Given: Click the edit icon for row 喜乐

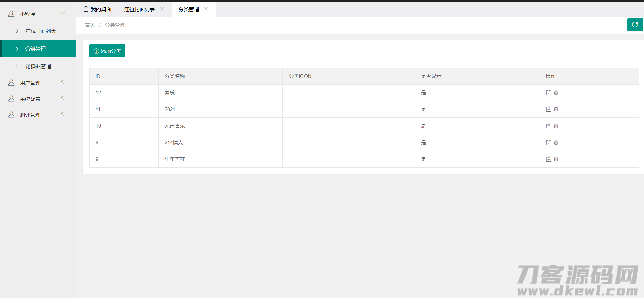Looking at the screenshot, I should [x=548, y=92].
